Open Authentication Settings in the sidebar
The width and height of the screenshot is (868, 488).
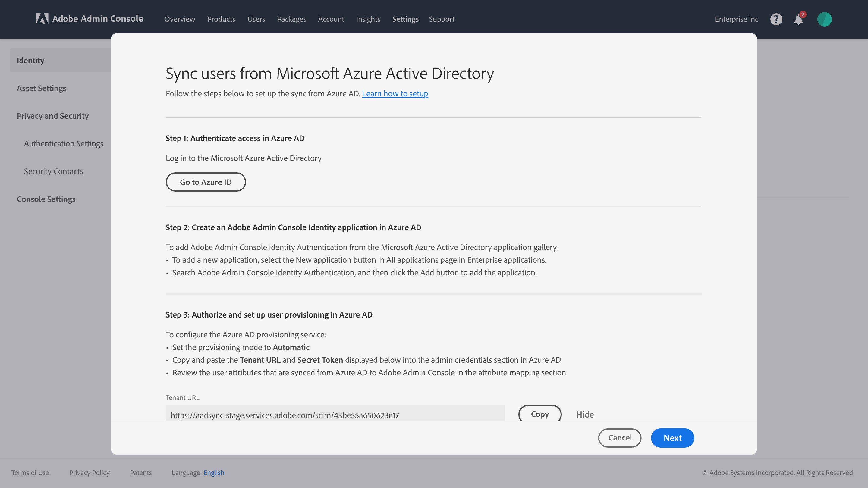pos(63,144)
